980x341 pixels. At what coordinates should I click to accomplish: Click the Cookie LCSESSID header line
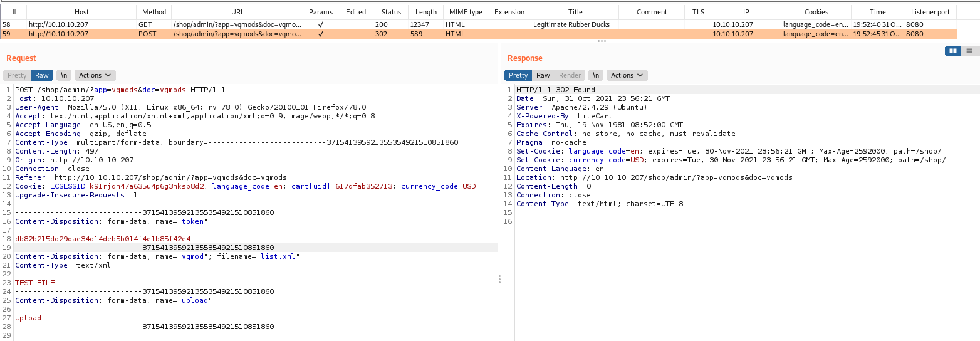[x=246, y=186]
